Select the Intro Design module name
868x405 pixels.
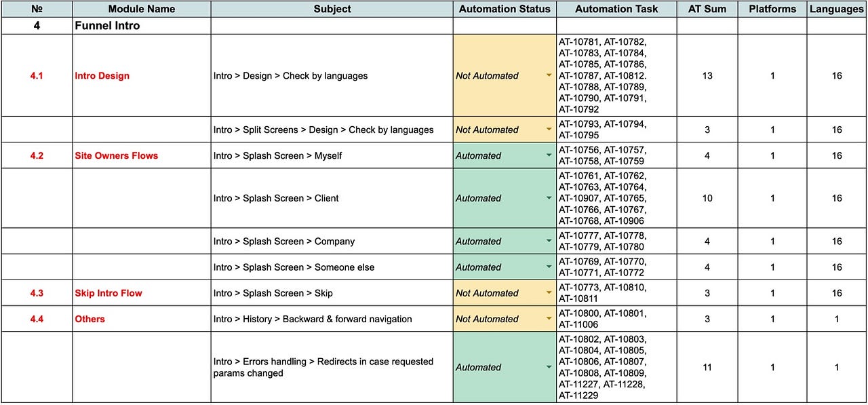(102, 76)
